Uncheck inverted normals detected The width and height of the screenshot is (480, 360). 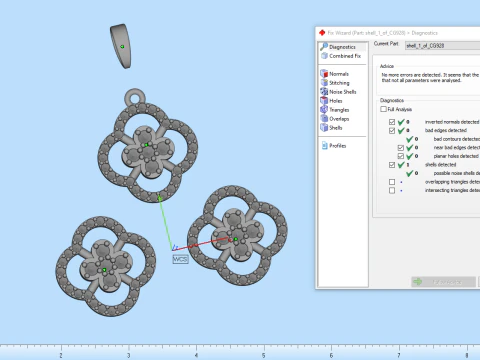pyautogui.click(x=392, y=122)
